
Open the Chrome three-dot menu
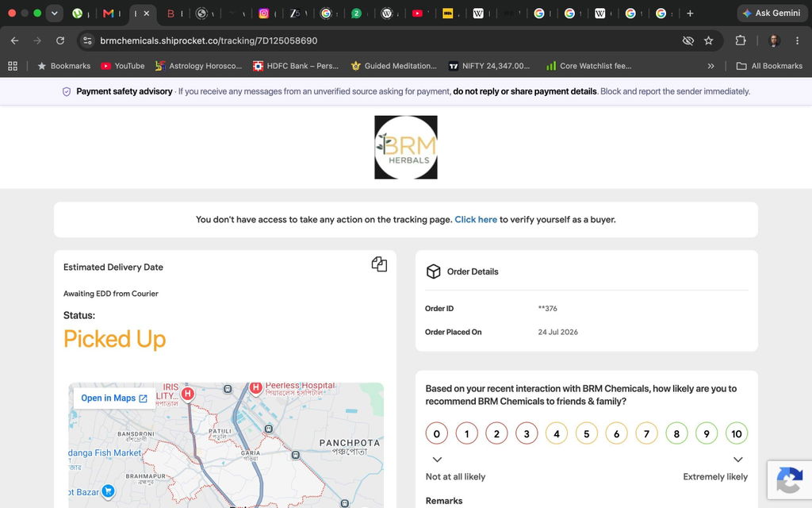pyautogui.click(x=797, y=40)
